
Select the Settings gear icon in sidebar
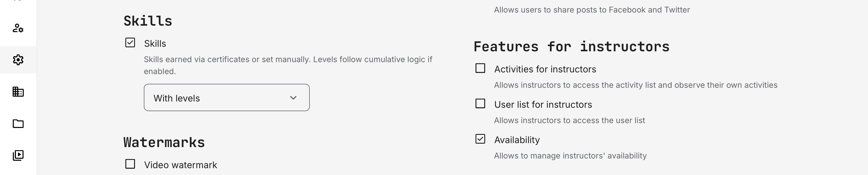[18, 60]
